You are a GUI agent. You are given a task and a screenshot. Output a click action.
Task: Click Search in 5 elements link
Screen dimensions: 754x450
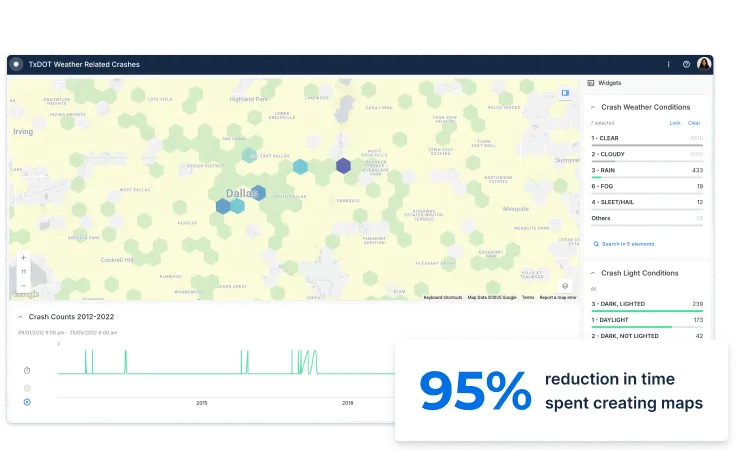[625, 244]
